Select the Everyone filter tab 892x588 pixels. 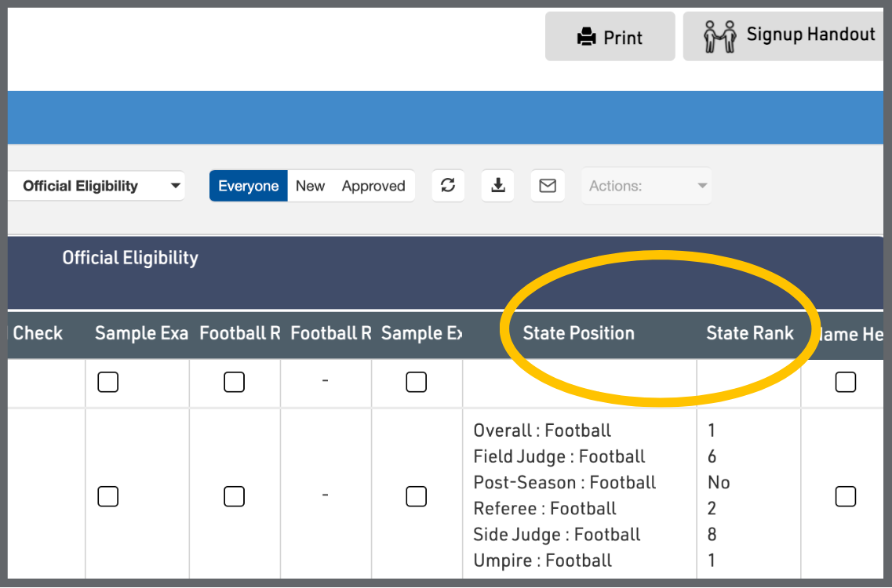248,186
